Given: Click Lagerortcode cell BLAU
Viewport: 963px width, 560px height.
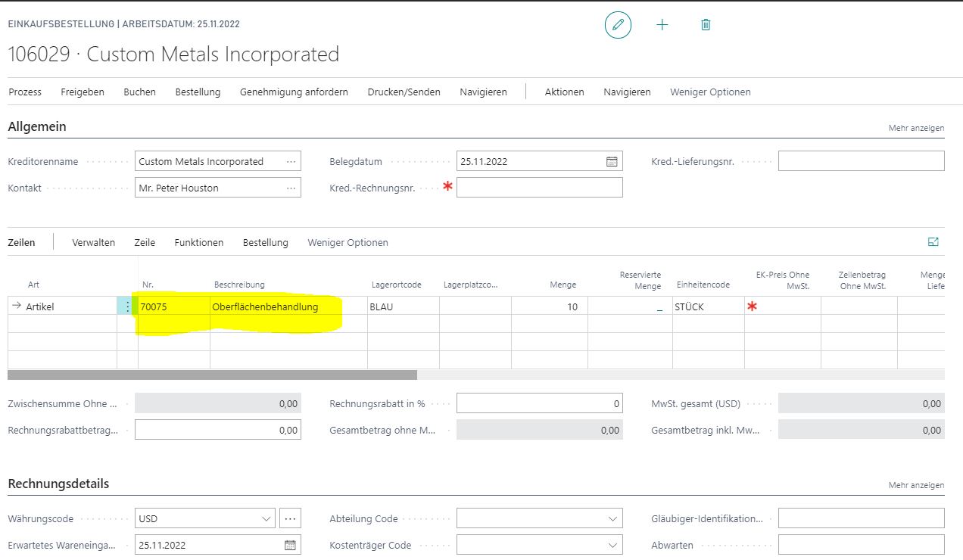Looking at the screenshot, I should coord(403,306).
